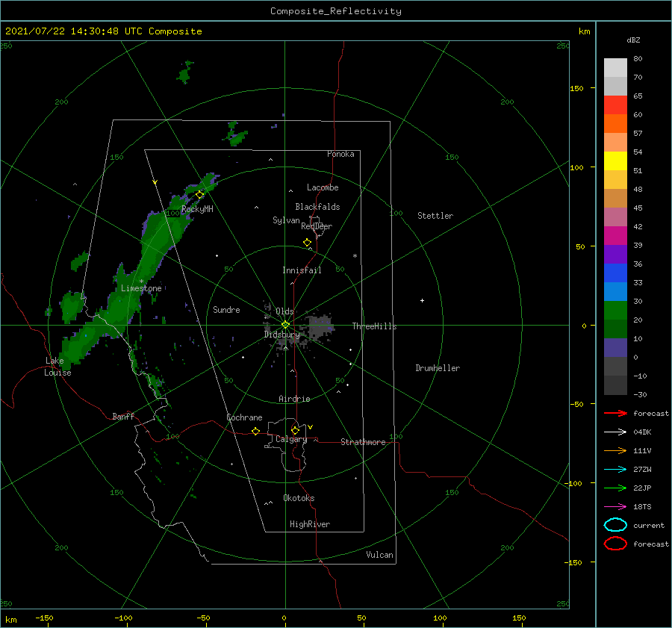Click the purple 39 dBZ color swatch
Viewport: 672px width, 628px height.
click(615, 255)
